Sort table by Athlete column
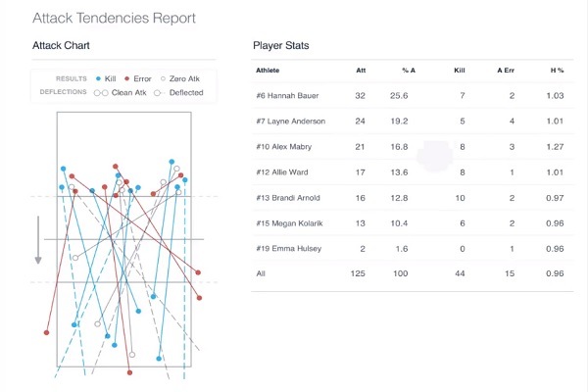588x392 pixels. tap(268, 71)
